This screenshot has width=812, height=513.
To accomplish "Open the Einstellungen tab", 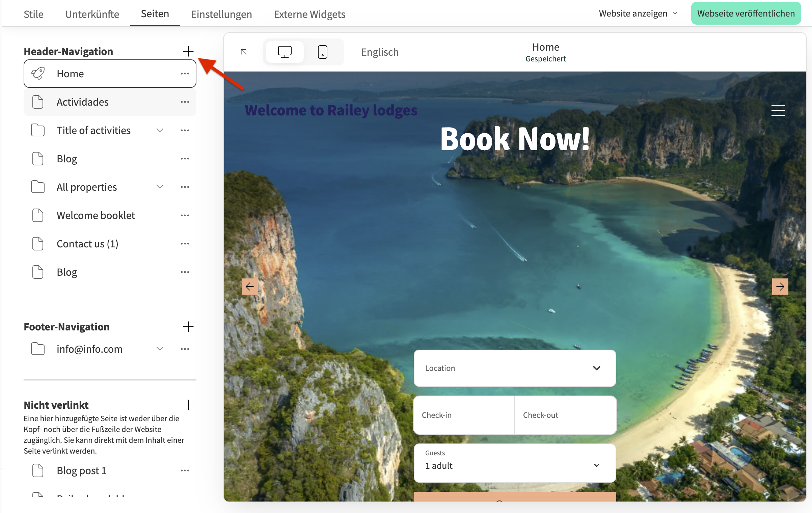I will (221, 14).
